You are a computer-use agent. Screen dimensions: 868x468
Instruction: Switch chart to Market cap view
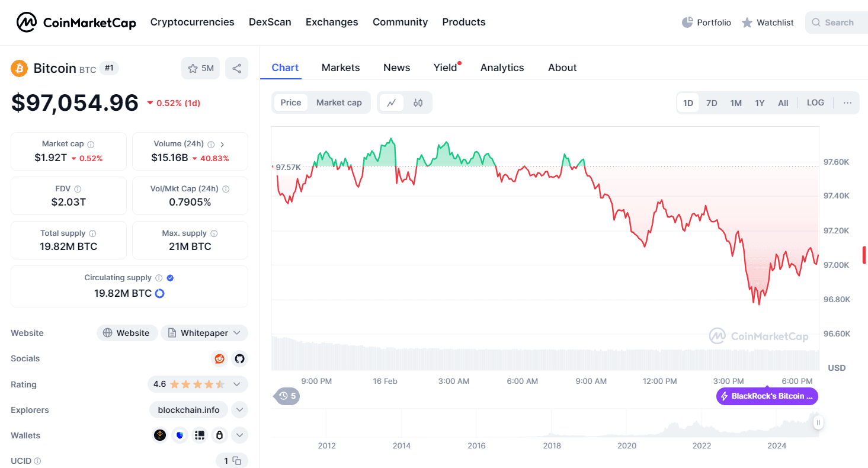pyautogui.click(x=339, y=102)
